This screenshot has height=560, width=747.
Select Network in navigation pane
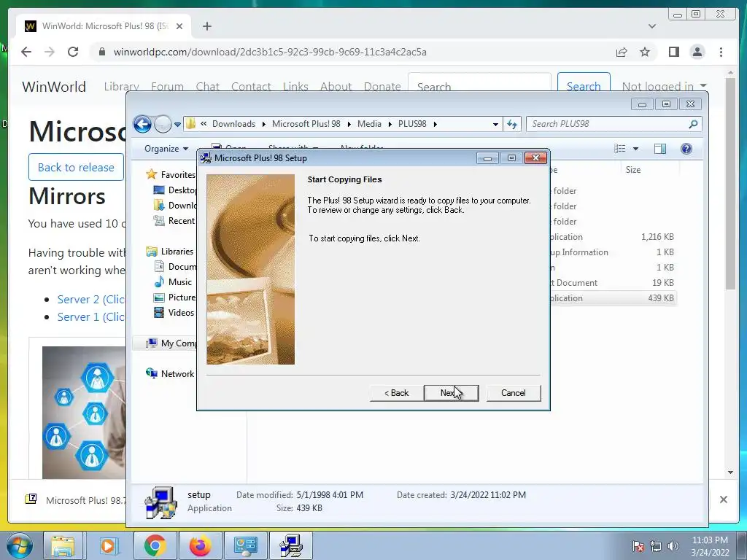170,374
